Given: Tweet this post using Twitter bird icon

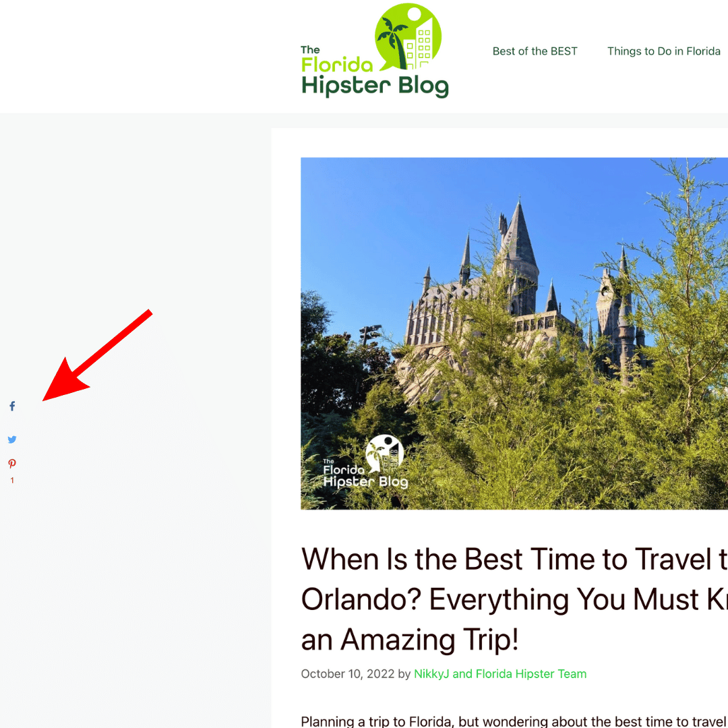Looking at the screenshot, I should point(12,439).
